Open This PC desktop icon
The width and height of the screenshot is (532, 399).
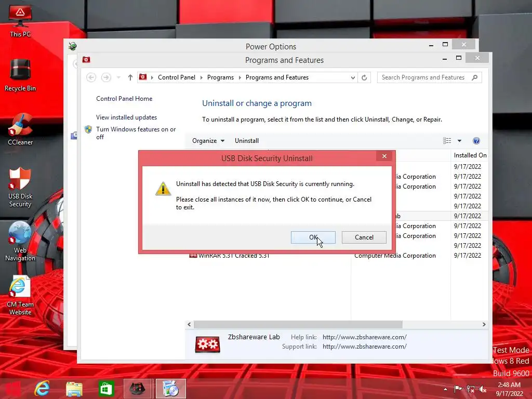[20, 21]
